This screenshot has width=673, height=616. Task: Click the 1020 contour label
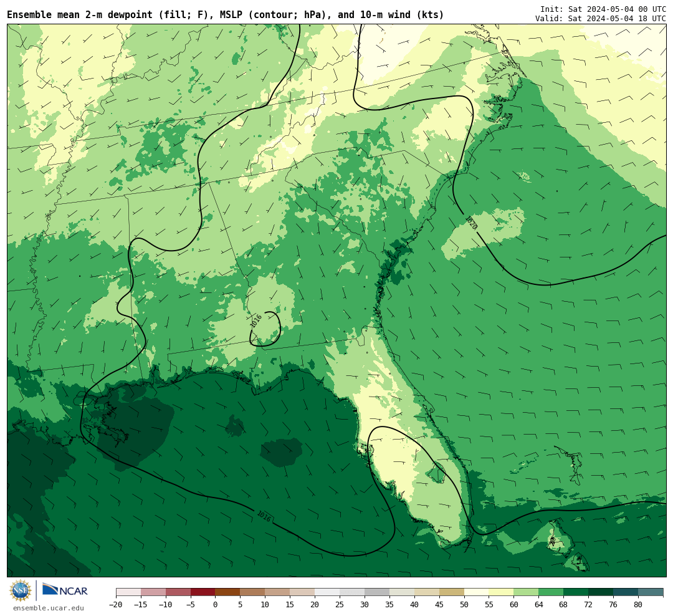coord(471,222)
